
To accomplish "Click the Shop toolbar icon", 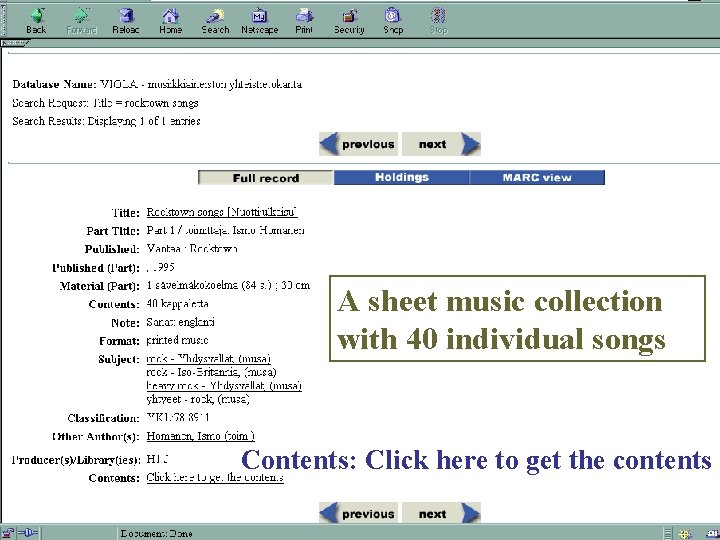I will 393,21.
